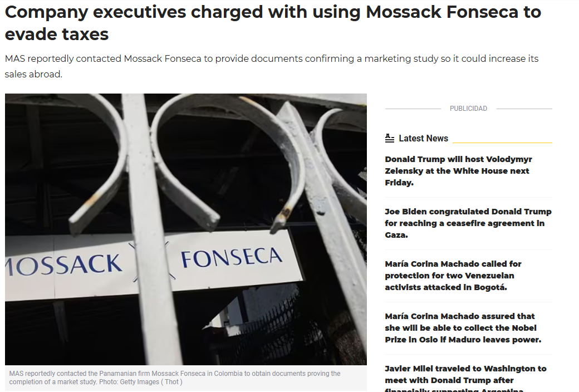Click the PUBLICIDAD advertisement label
Image resolution: width=579 pixels, height=392 pixels.
(468, 109)
